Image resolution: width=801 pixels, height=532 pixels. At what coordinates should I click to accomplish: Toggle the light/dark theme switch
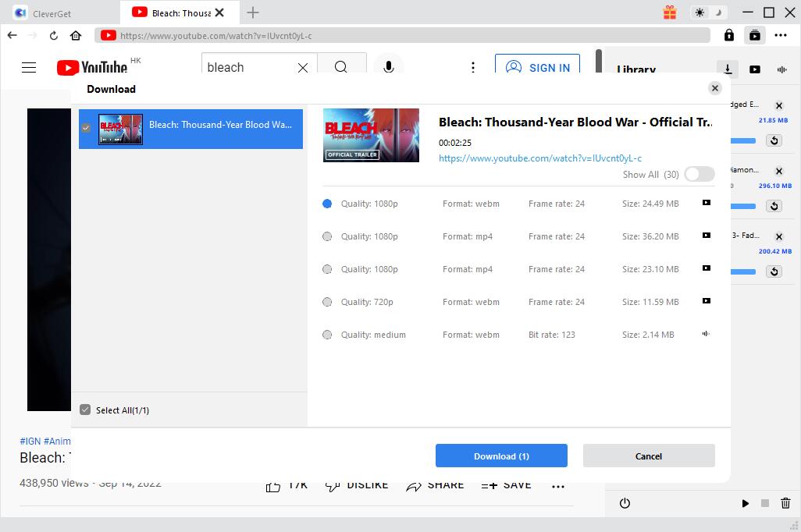(709, 12)
